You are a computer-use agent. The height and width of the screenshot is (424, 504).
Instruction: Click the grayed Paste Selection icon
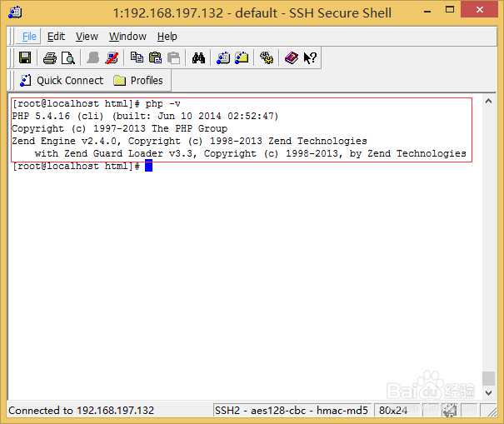(174, 58)
